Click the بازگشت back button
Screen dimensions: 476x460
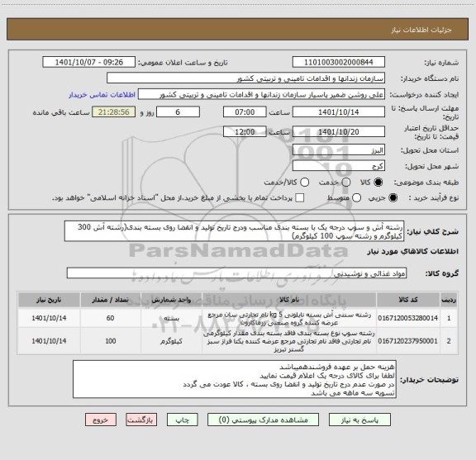[141, 420]
